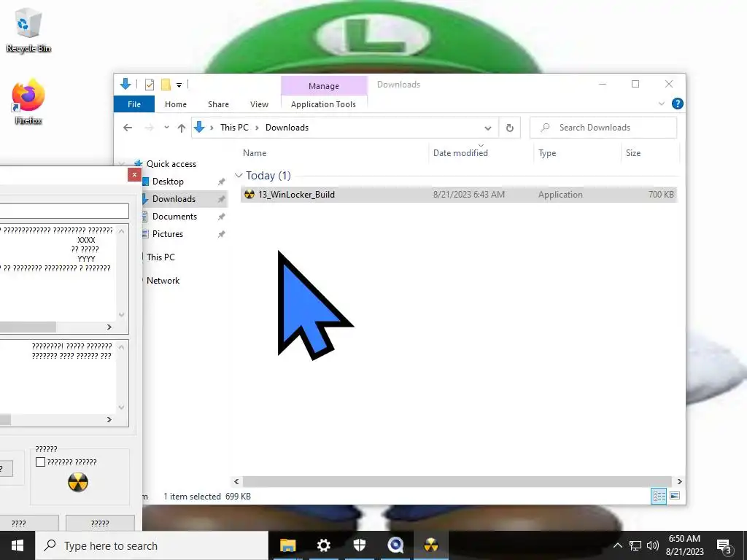Screen dimensions: 747x560
Task: Go back with the Back arrow
Action: coord(128,128)
